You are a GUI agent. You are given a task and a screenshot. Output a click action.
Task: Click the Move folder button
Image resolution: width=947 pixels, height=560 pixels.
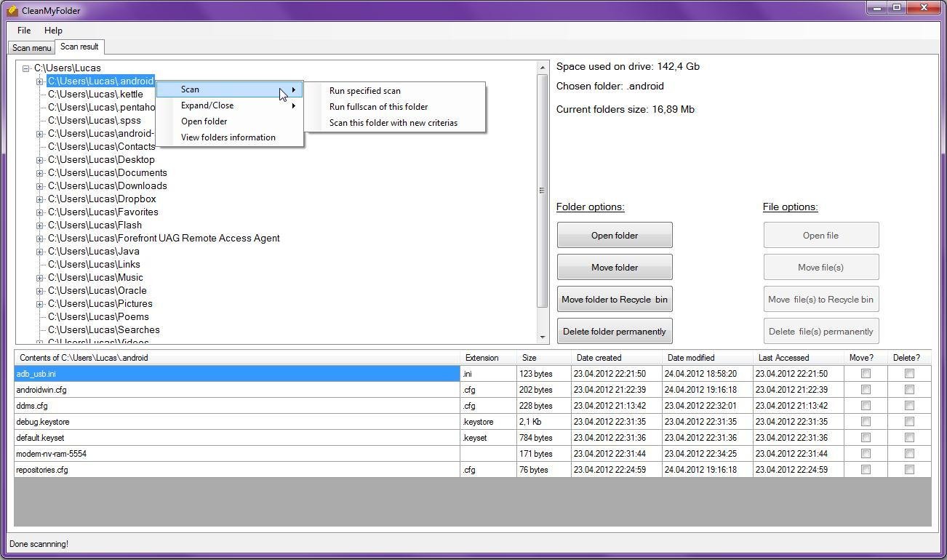(615, 267)
